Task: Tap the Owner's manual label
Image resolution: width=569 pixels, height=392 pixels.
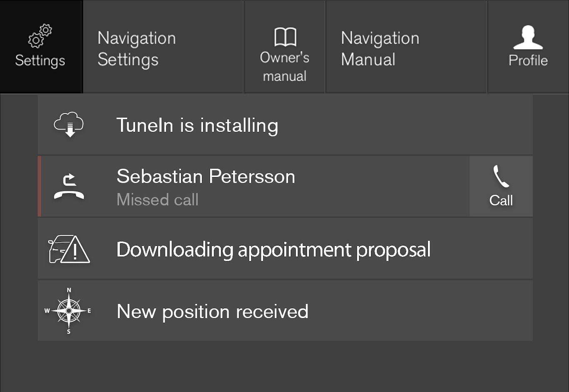Action: pyautogui.click(x=285, y=67)
